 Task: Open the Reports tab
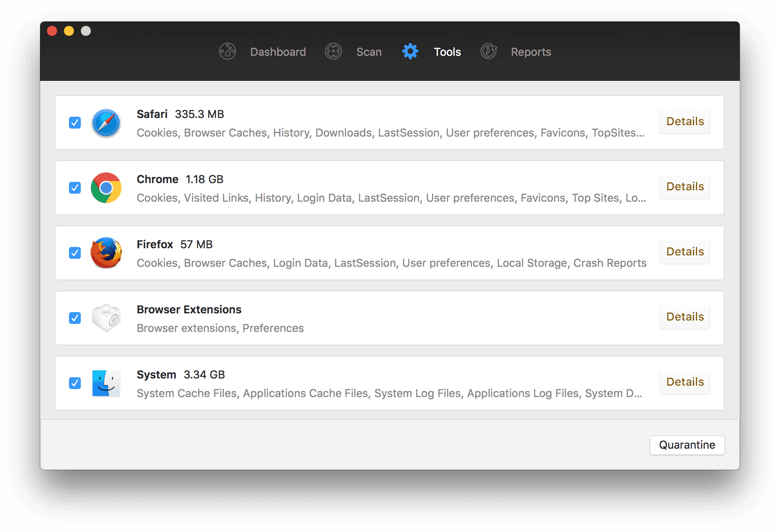[531, 52]
